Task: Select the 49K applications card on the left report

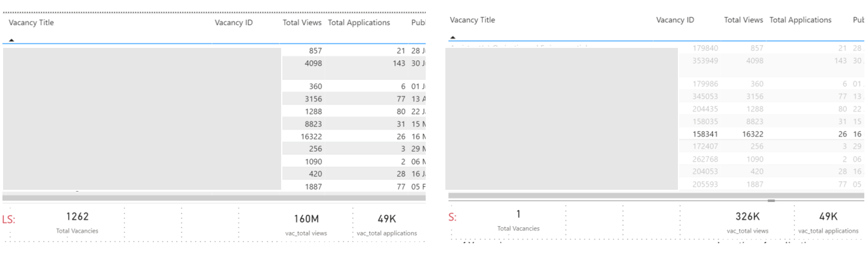Action: coord(387,224)
